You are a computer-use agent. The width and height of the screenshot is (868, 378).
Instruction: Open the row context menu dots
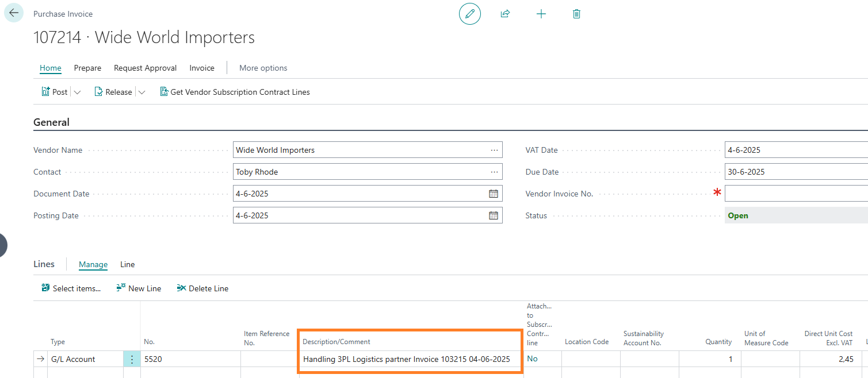[132, 359]
